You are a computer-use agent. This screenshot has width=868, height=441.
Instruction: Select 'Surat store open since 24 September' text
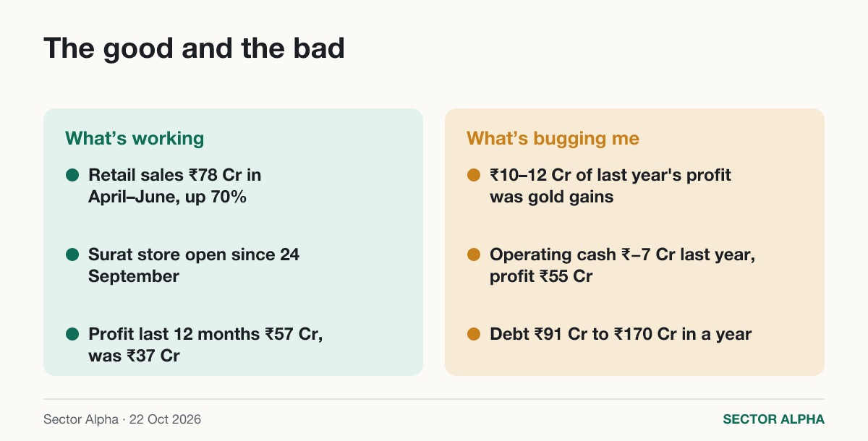coord(194,265)
